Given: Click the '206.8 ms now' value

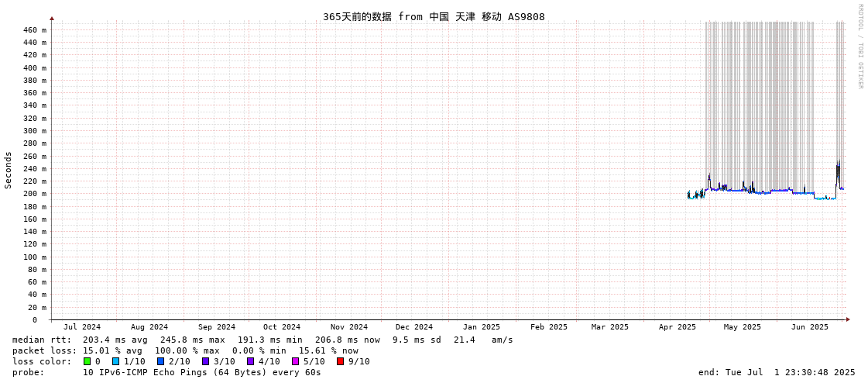Looking at the screenshot, I should coord(347,340).
